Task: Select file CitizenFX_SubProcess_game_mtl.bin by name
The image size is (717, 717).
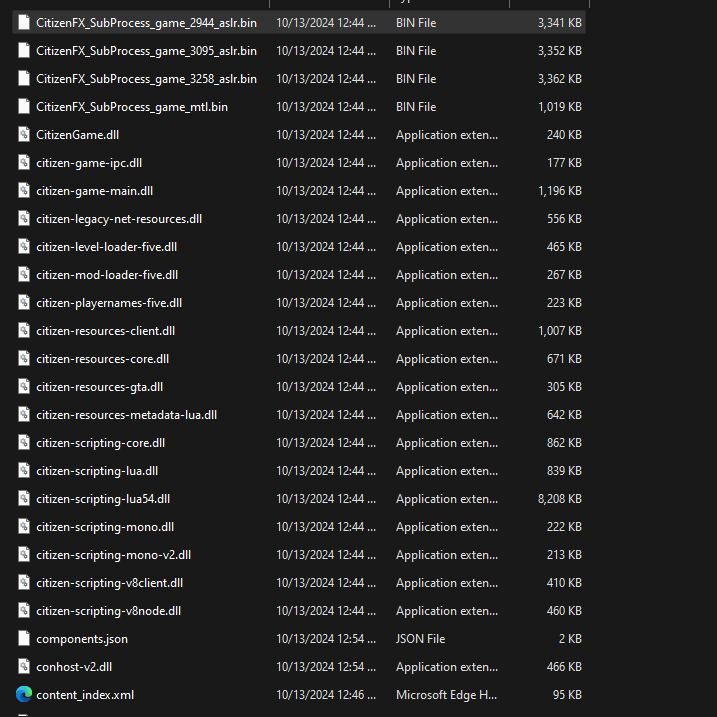Action: (x=132, y=107)
